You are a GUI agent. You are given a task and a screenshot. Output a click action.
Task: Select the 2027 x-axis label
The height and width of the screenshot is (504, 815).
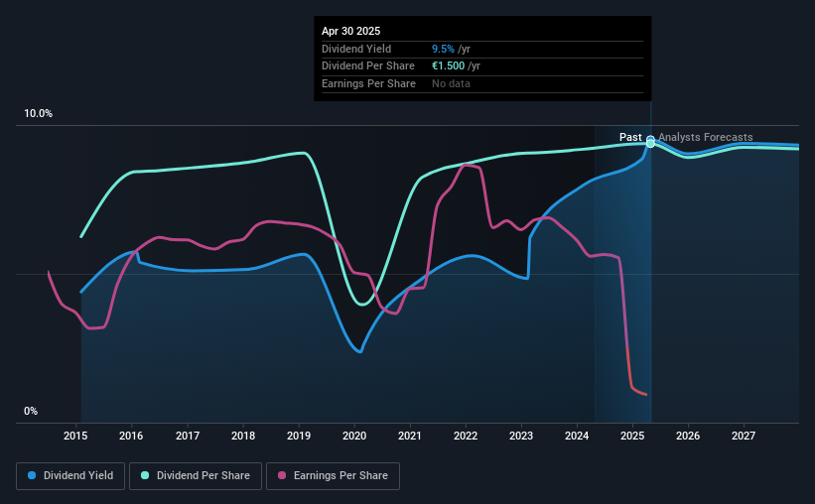744,436
